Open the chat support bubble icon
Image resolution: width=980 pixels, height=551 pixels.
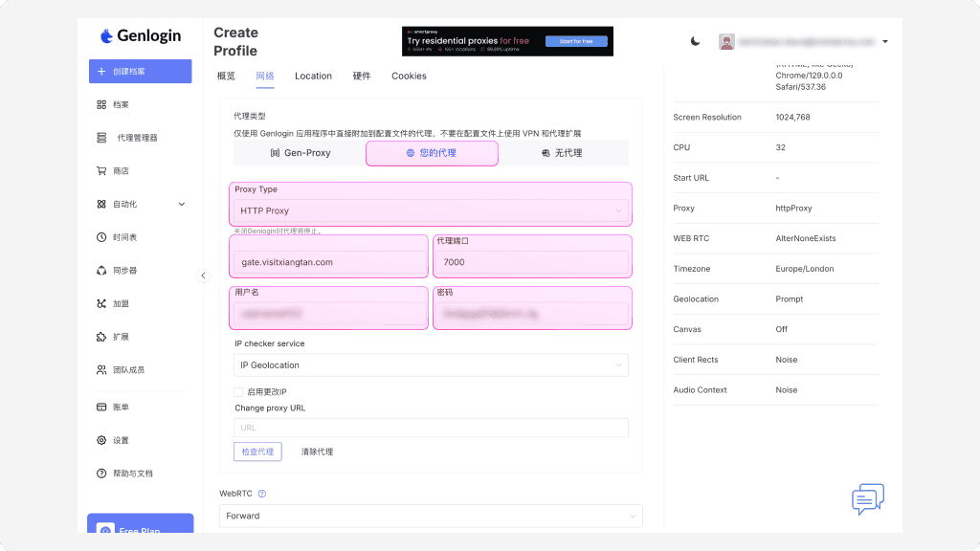[x=867, y=499]
